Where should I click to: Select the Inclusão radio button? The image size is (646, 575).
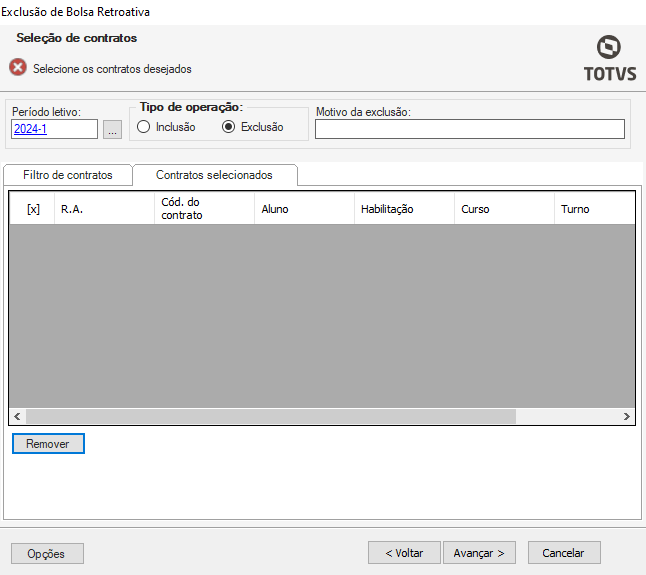tap(143, 127)
